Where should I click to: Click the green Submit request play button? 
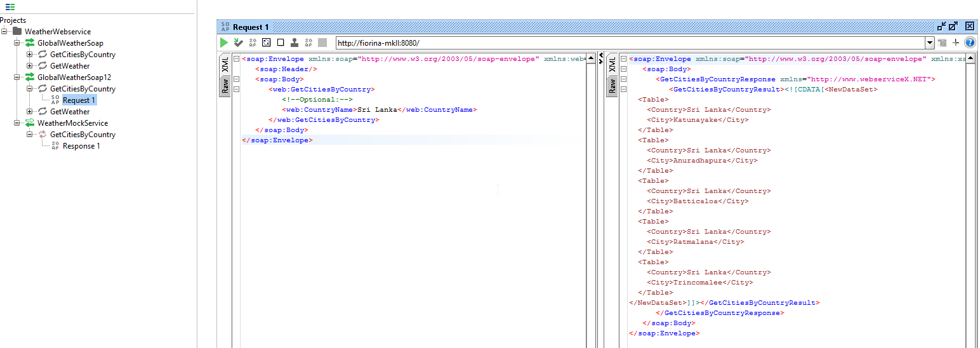[x=224, y=43]
